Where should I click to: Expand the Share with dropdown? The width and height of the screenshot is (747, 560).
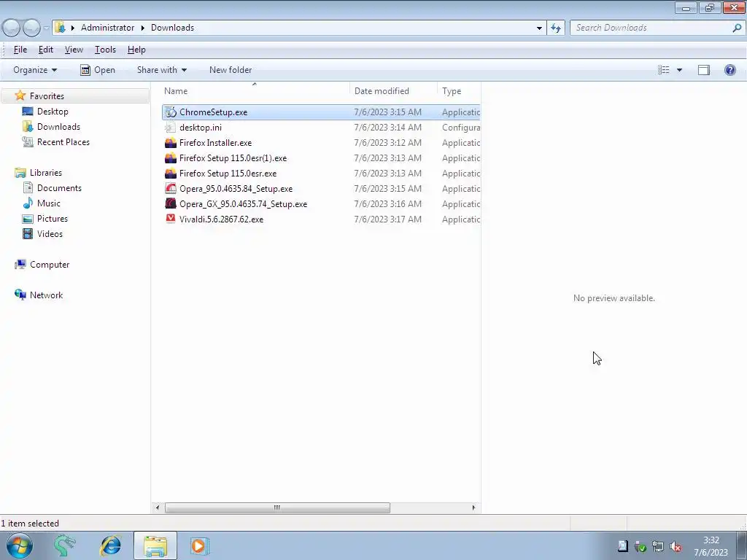point(162,70)
